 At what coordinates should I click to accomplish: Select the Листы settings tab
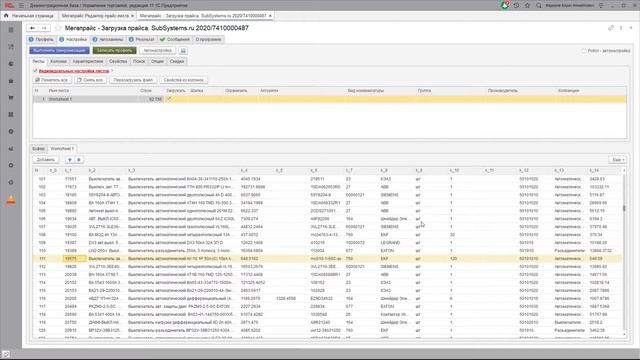tap(38, 61)
